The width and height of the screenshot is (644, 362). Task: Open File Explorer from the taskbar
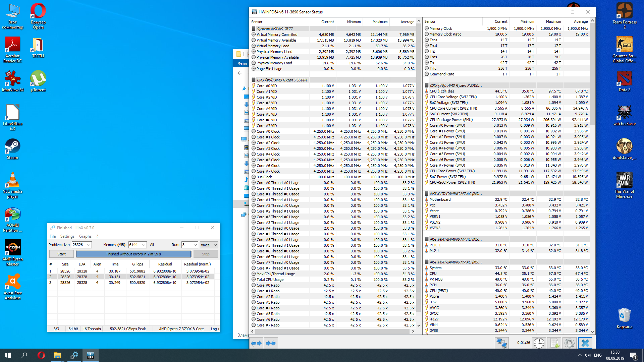[x=58, y=355]
